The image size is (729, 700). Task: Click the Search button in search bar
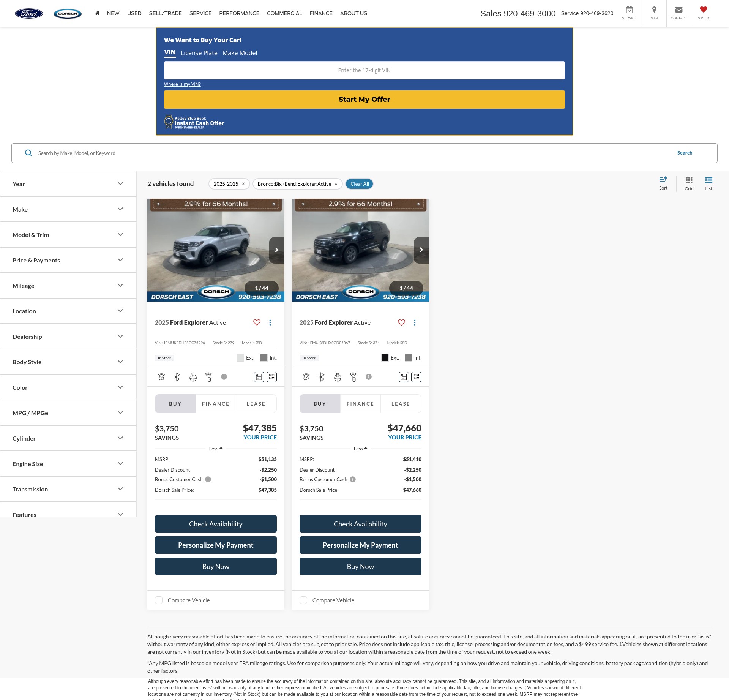point(685,153)
